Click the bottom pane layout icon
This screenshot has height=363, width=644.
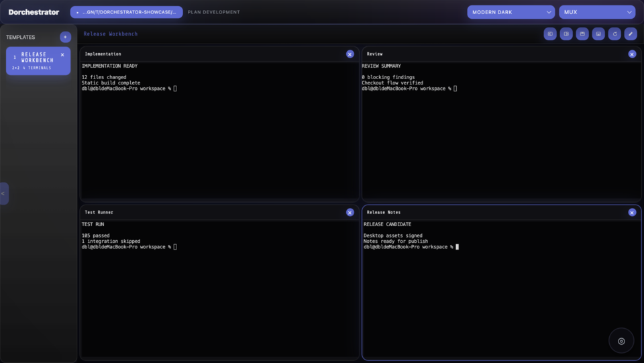(x=598, y=34)
